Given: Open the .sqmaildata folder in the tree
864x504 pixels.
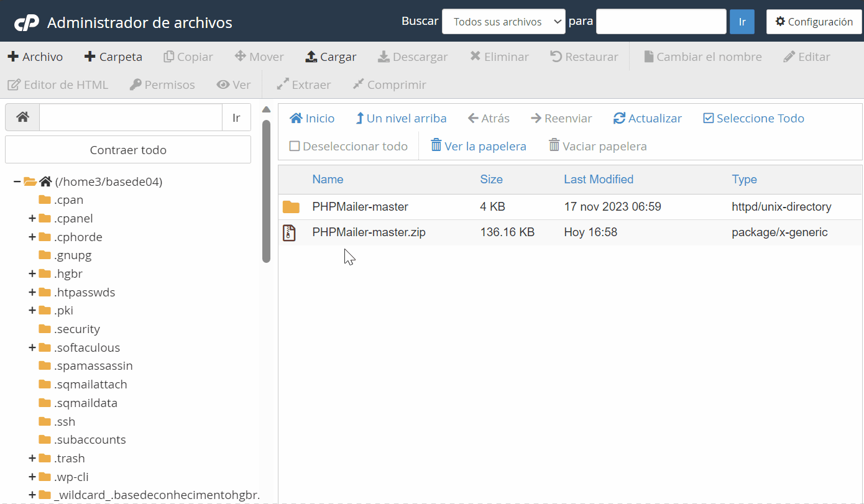Looking at the screenshot, I should tap(78, 403).
